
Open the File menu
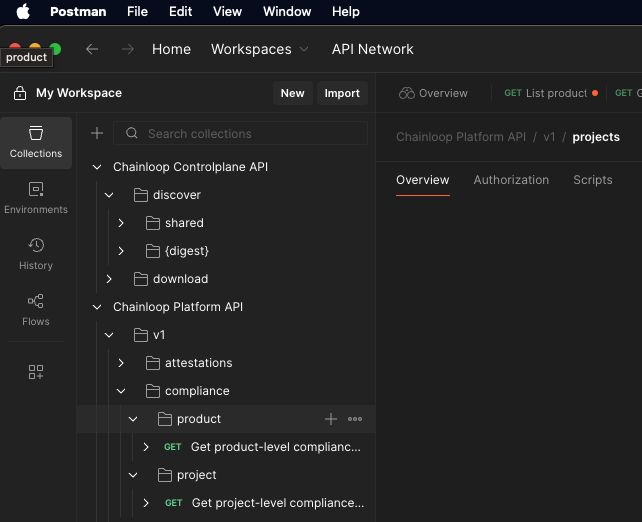[x=137, y=11]
